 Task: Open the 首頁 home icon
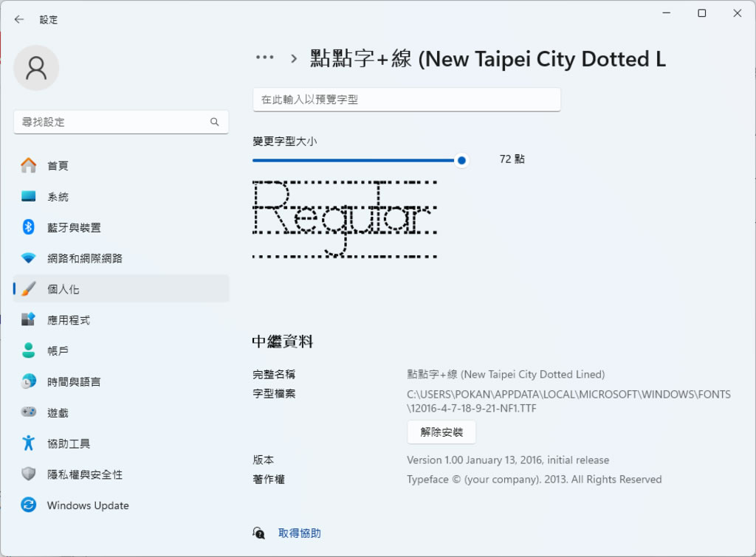coord(29,166)
